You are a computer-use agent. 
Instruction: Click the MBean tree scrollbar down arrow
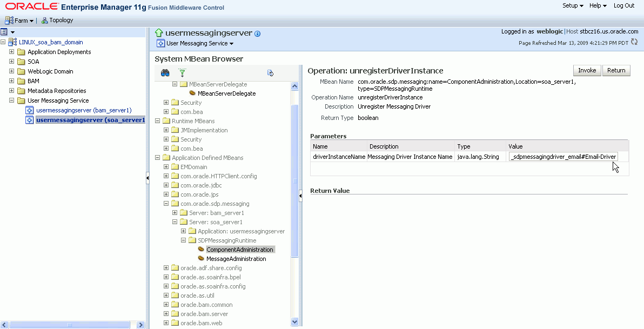[294, 322]
